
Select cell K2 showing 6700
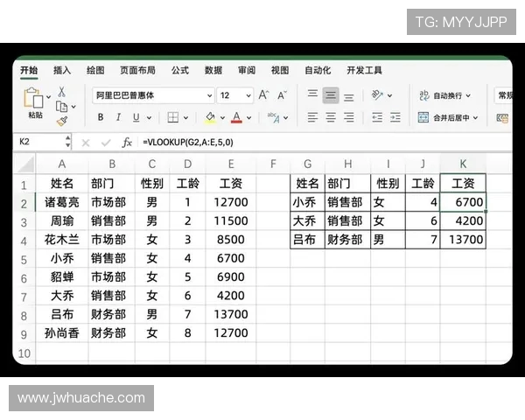click(x=463, y=202)
